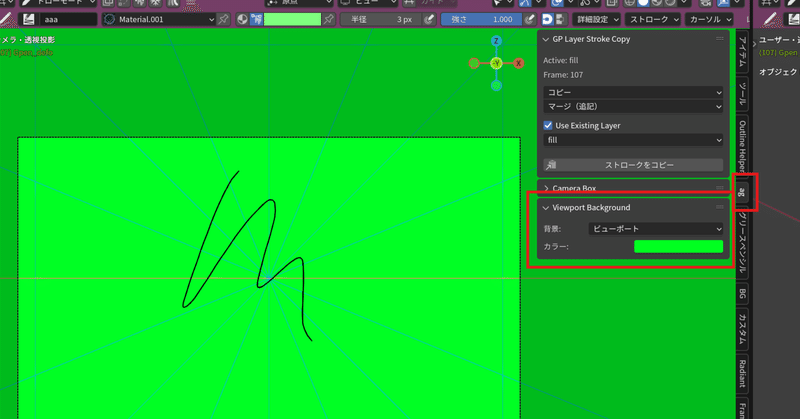800x419 pixels.
Task: Open the 背景 ビューポート dropdown
Action: (x=656, y=229)
